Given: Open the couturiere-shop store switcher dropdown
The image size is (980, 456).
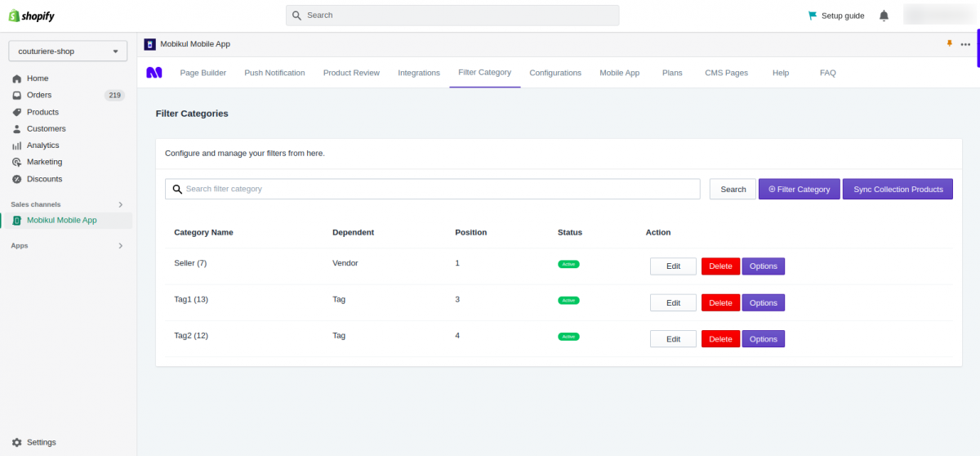Looking at the screenshot, I should (68, 51).
